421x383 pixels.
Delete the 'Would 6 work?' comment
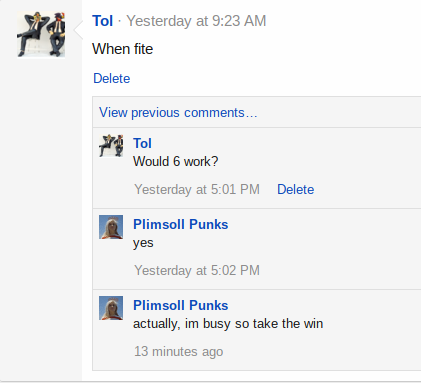click(x=296, y=189)
